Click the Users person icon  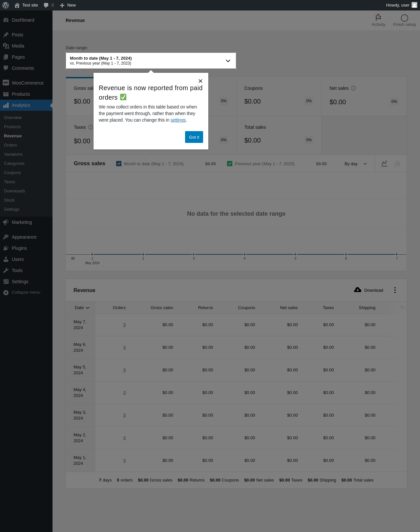(6, 259)
